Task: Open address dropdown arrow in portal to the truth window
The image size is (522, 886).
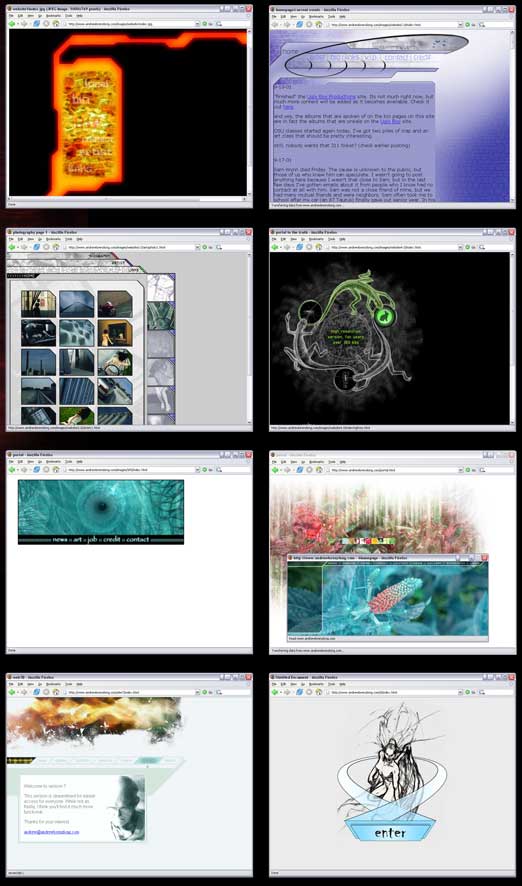Action: pos(460,247)
